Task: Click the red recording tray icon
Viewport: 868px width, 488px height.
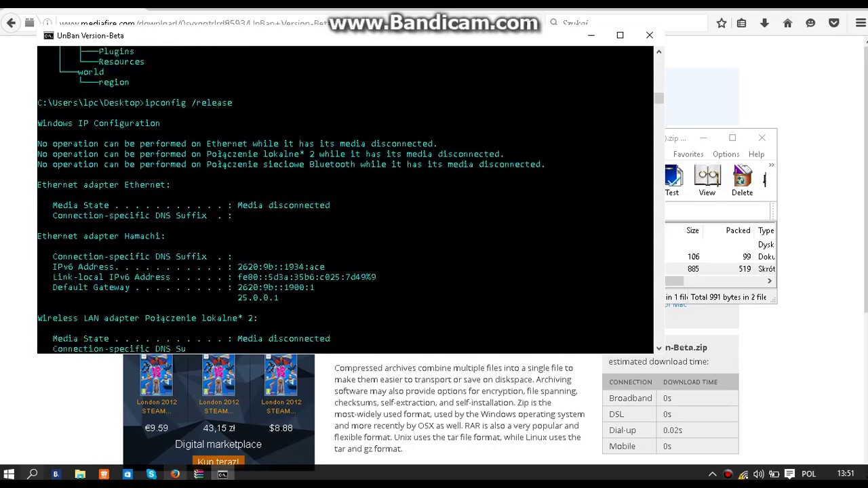Action: (728, 474)
